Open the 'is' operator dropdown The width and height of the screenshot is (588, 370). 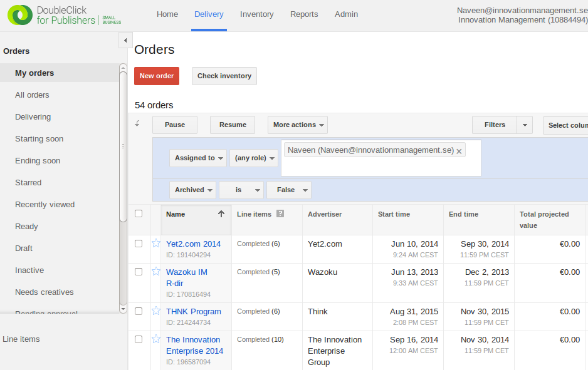pyautogui.click(x=241, y=190)
